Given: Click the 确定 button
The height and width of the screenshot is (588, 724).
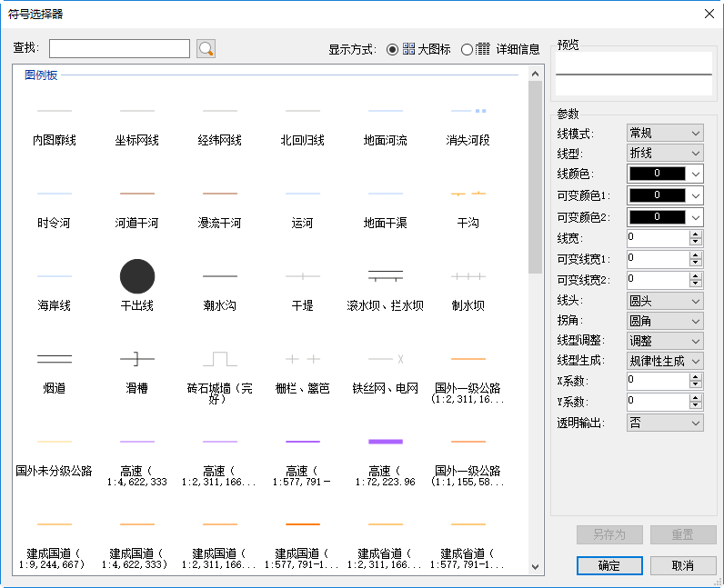Looking at the screenshot, I should 609,565.
